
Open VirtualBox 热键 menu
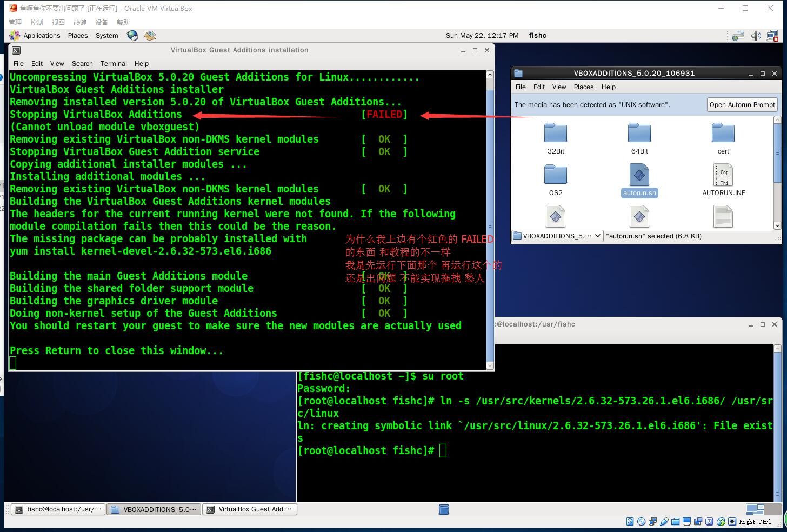coord(80,22)
